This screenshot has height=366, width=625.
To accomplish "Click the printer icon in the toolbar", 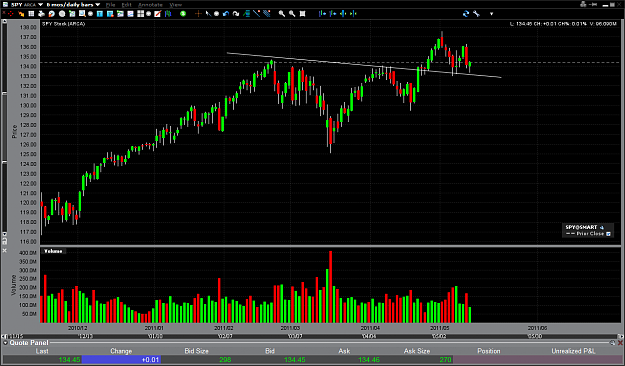I will (x=41, y=14).
